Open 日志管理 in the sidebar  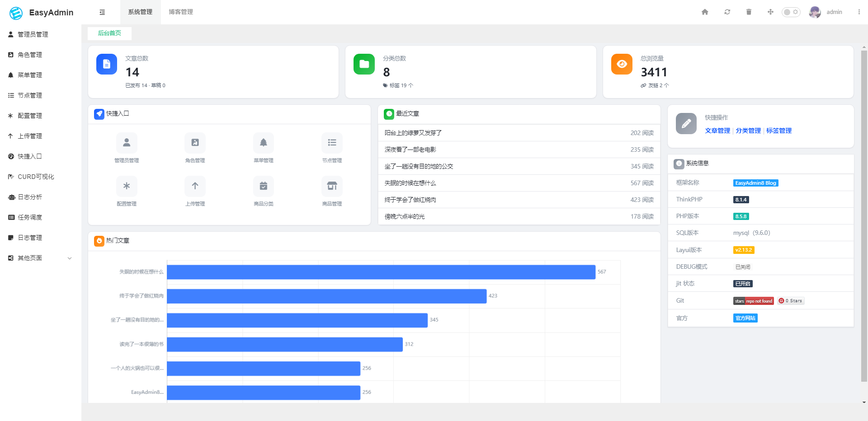(x=41, y=238)
